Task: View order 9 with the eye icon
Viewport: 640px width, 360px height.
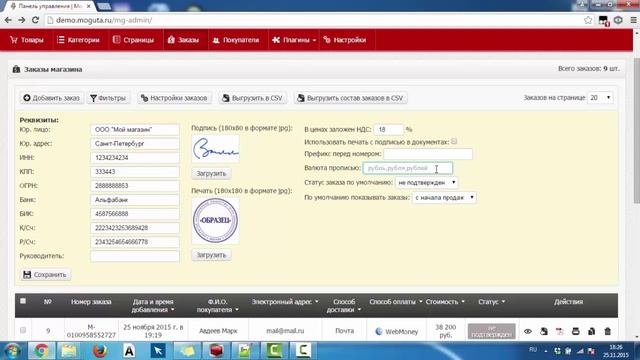Action: click(x=527, y=331)
